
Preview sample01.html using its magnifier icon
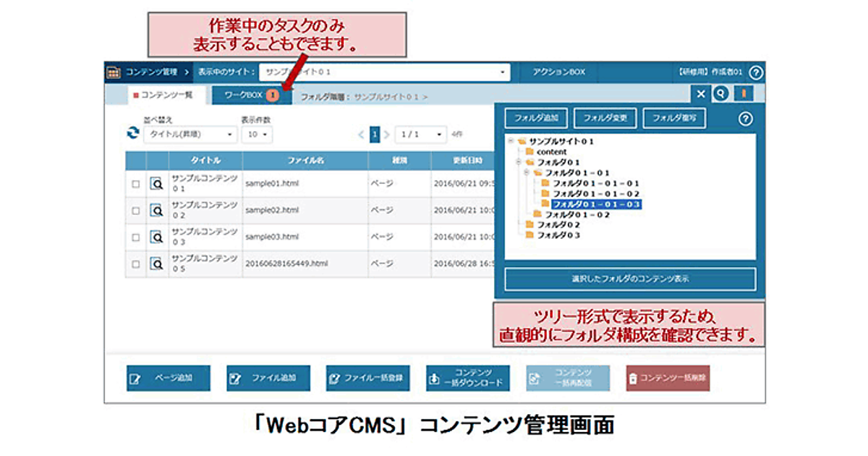pyautogui.click(x=156, y=184)
